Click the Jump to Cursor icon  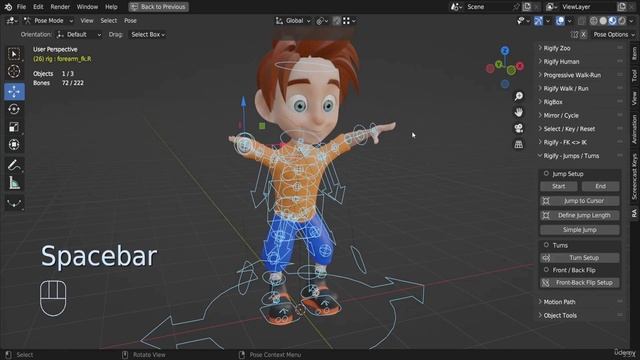[546, 201]
